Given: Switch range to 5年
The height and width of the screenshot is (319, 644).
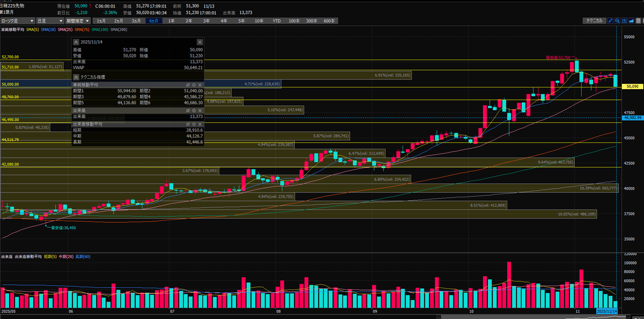Looking at the screenshot, I should 241,21.
